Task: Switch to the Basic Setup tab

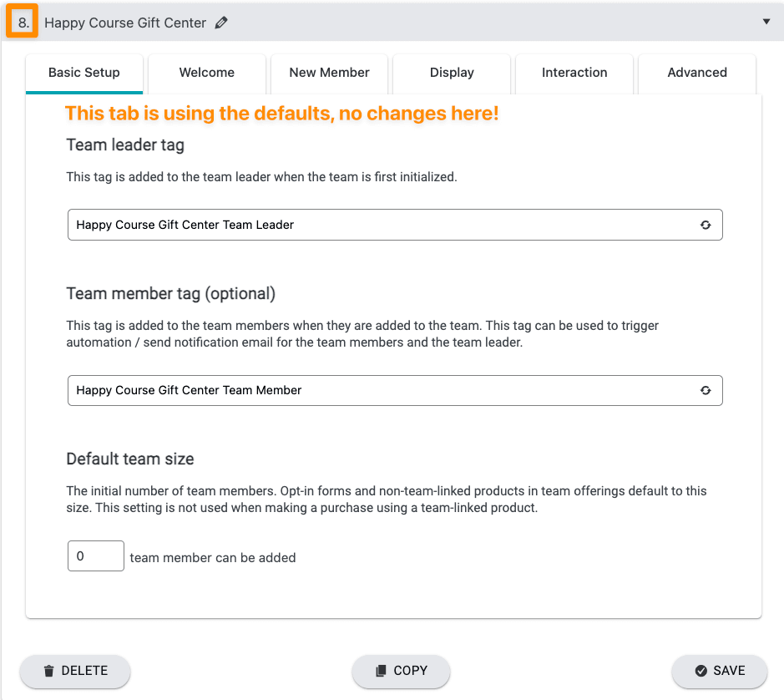Action: pos(84,73)
